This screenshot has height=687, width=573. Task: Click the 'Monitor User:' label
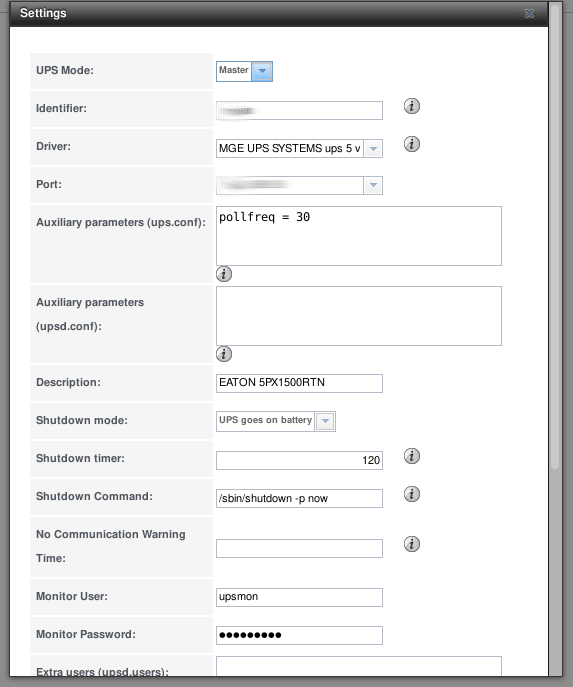(72, 596)
